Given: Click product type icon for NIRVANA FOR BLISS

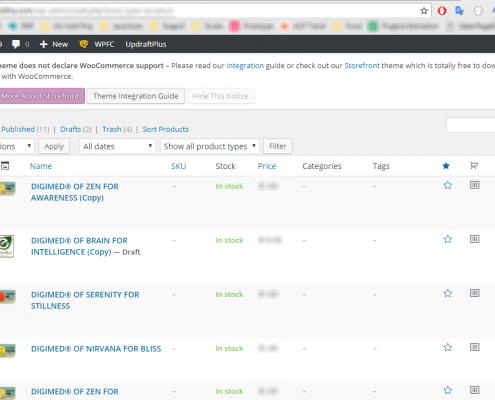Looking at the screenshot, I should point(475,347).
